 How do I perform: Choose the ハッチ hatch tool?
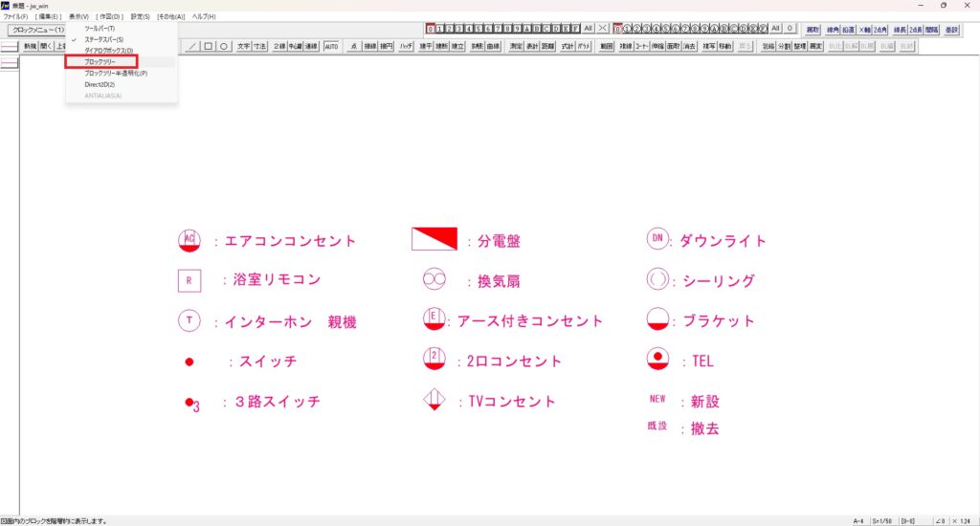point(405,45)
